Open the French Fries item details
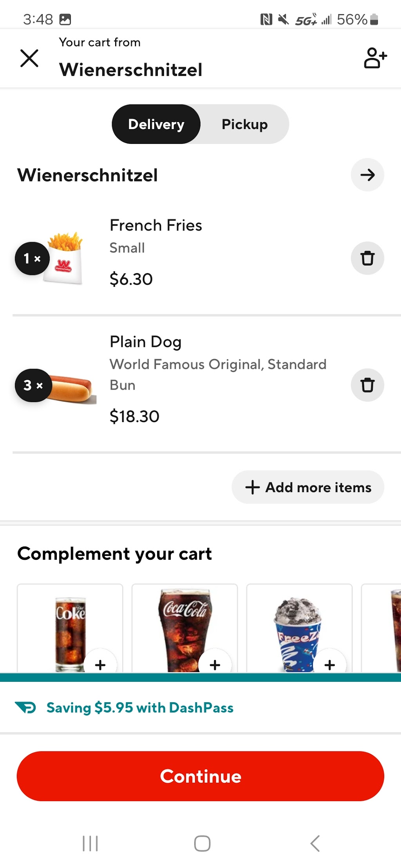This screenshot has width=401, height=868. pos(156,225)
